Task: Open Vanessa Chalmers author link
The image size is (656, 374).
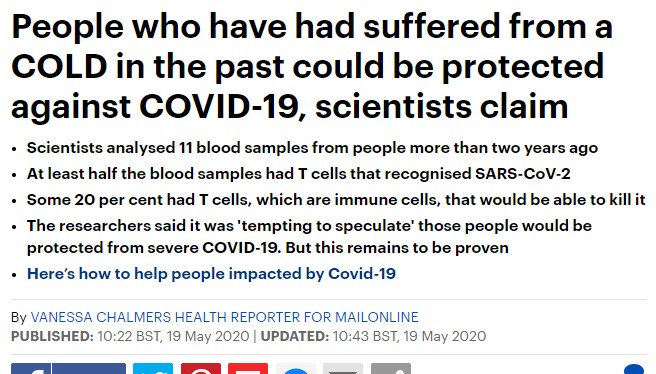Action: pos(224,317)
